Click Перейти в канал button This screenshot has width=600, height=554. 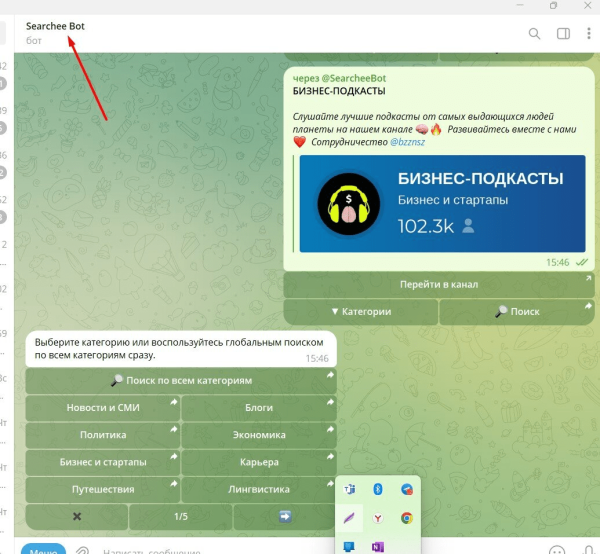pyautogui.click(x=439, y=284)
